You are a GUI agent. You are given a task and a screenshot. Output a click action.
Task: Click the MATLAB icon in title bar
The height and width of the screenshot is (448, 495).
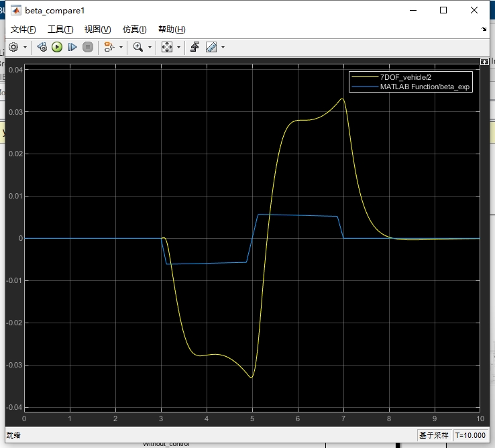(16, 11)
